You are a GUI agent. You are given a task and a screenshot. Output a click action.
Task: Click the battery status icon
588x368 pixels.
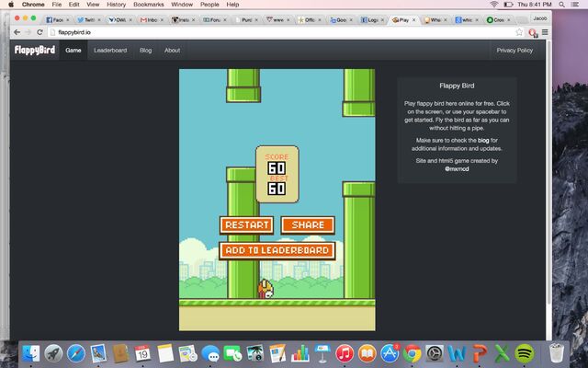[x=508, y=5]
